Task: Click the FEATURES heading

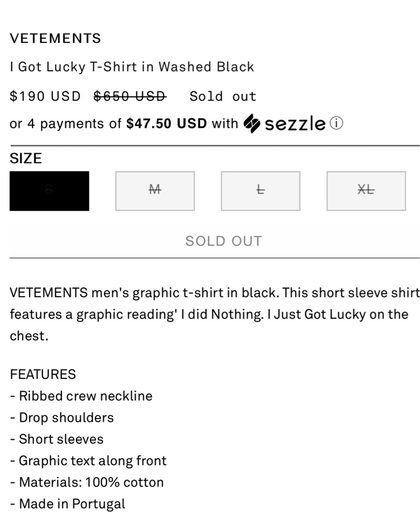Action: [42, 374]
